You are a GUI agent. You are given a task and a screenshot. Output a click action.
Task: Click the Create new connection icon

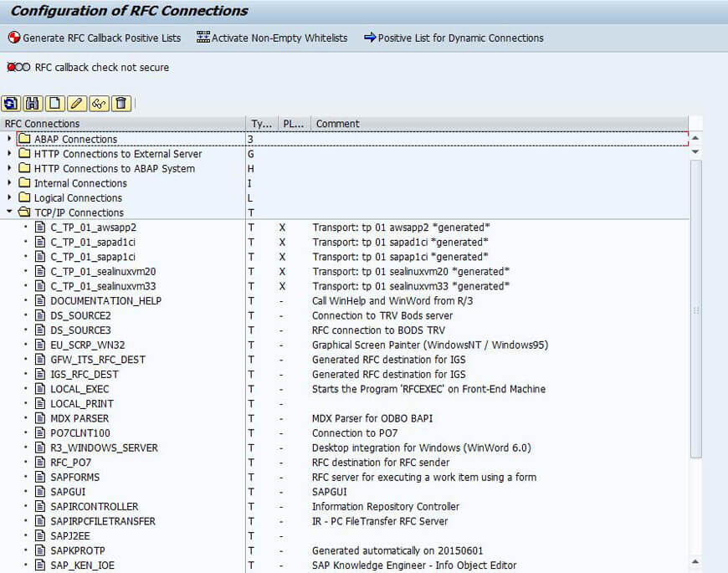click(54, 104)
